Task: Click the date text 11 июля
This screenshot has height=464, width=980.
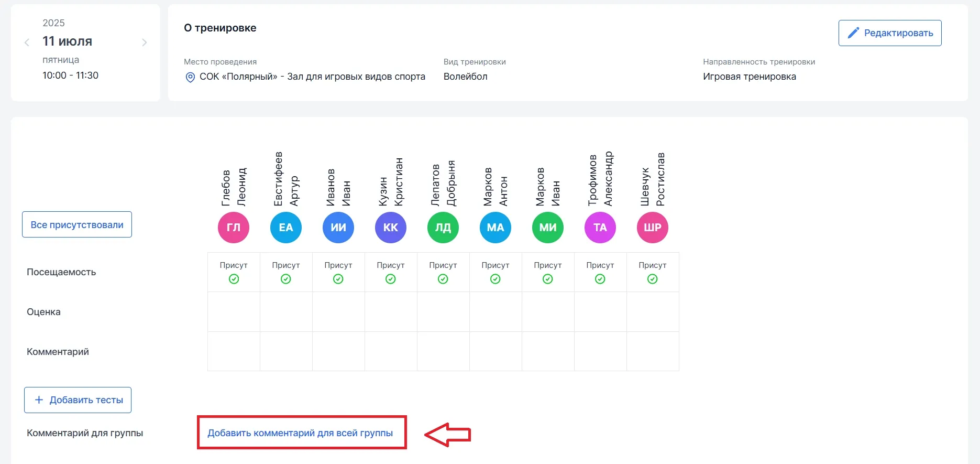Action: (x=68, y=41)
